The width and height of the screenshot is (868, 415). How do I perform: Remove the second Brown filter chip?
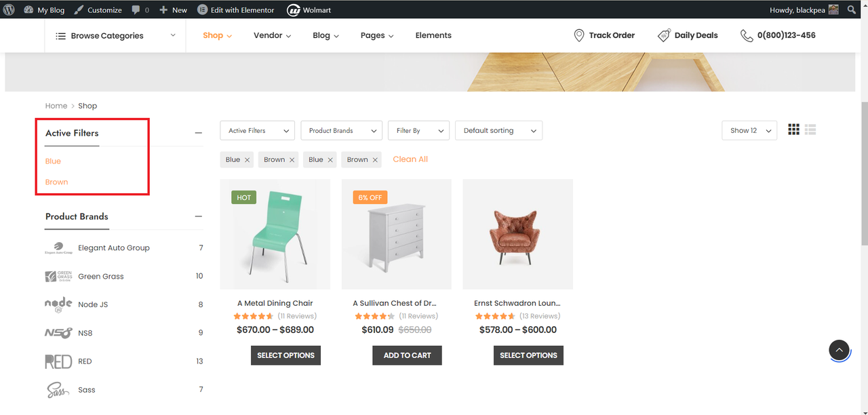(x=375, y=160)
